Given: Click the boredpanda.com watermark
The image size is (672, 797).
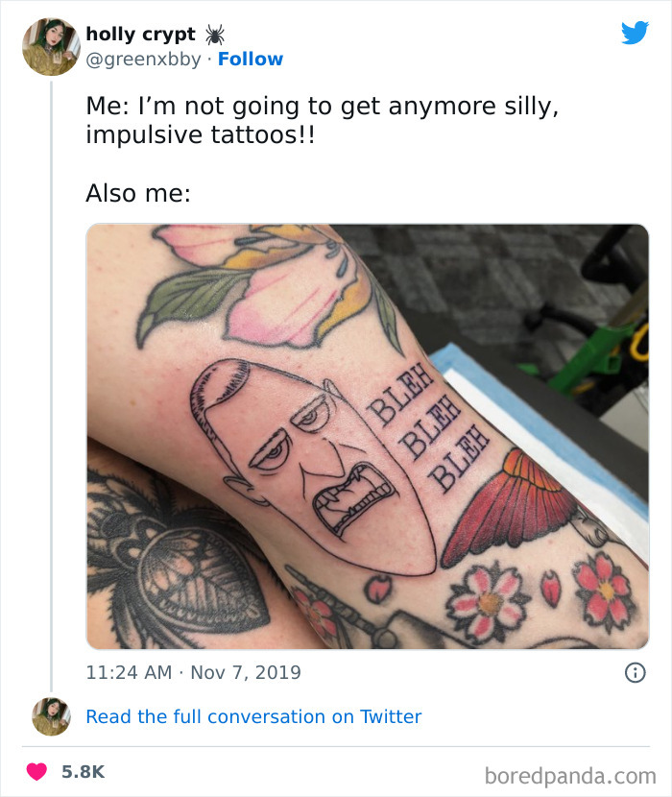Looking at the screenshot, I should pyautogui.click(x=570, y=776).
